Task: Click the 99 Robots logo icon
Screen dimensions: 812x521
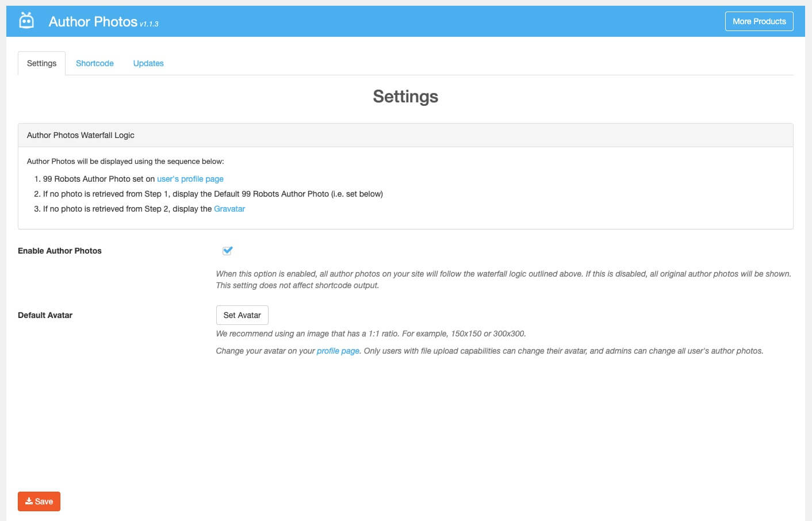Action: 26,21
